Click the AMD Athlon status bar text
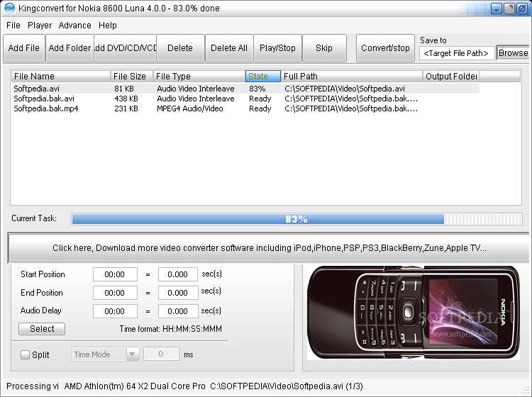The image size is (532, 397). [x=135, y=386]
